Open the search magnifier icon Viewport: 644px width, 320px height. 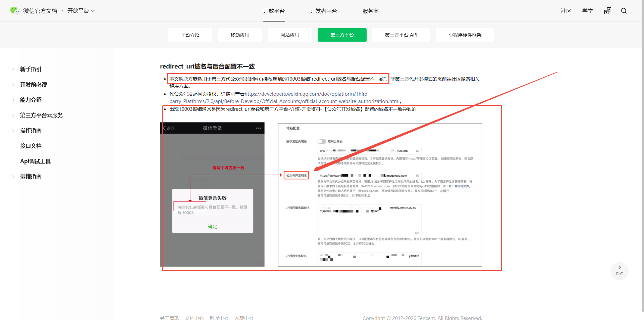[x=624, y=11]
